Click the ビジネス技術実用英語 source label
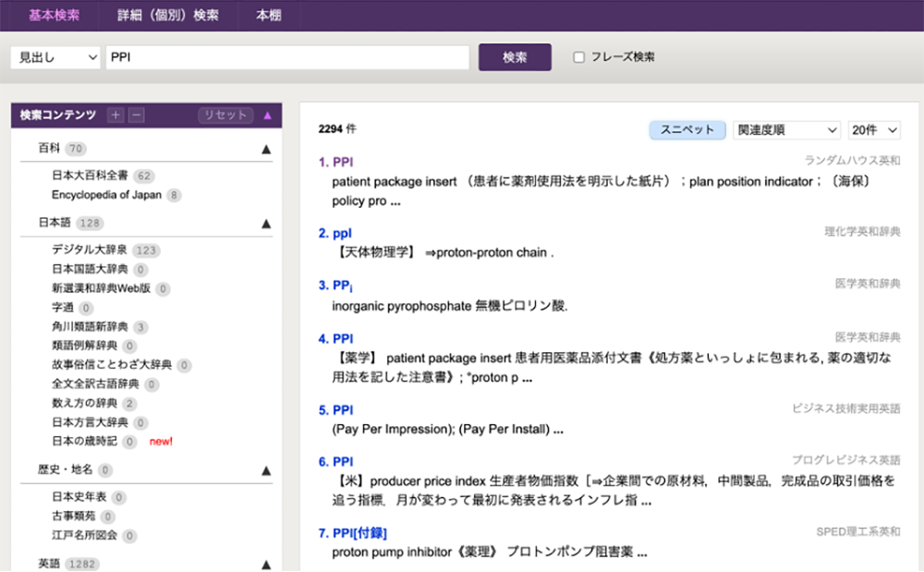924x572 pixels. 845,408
